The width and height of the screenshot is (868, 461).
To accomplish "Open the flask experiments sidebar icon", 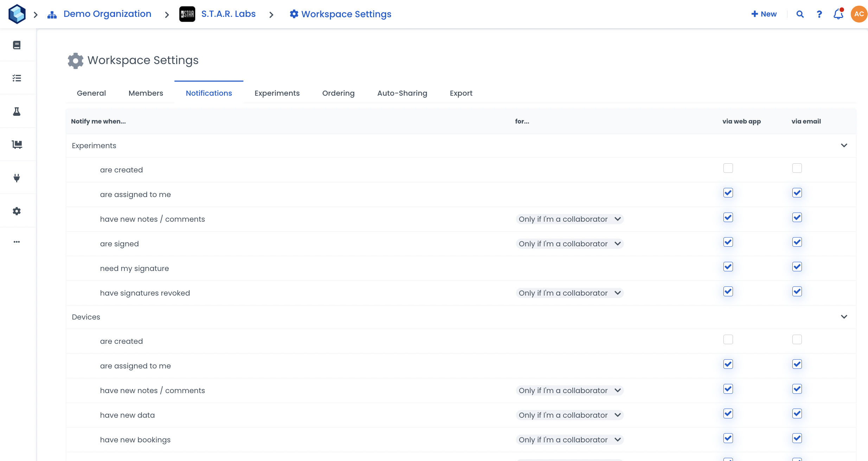I will click(17, 112).
